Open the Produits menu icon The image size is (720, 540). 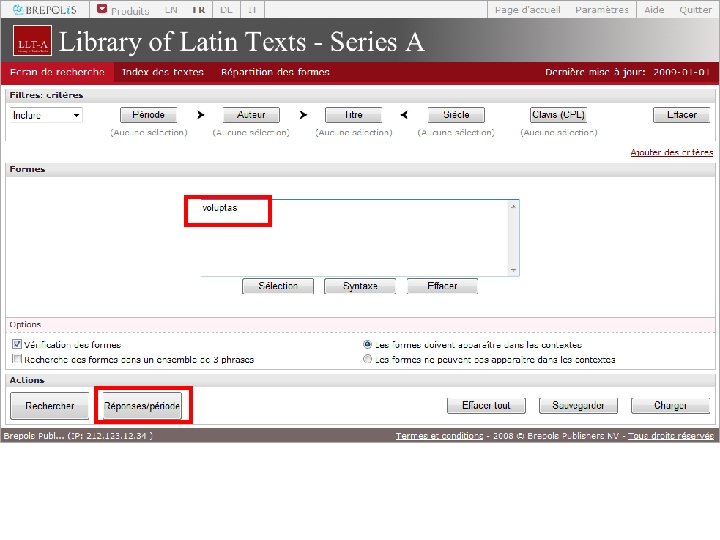point(102,9)
